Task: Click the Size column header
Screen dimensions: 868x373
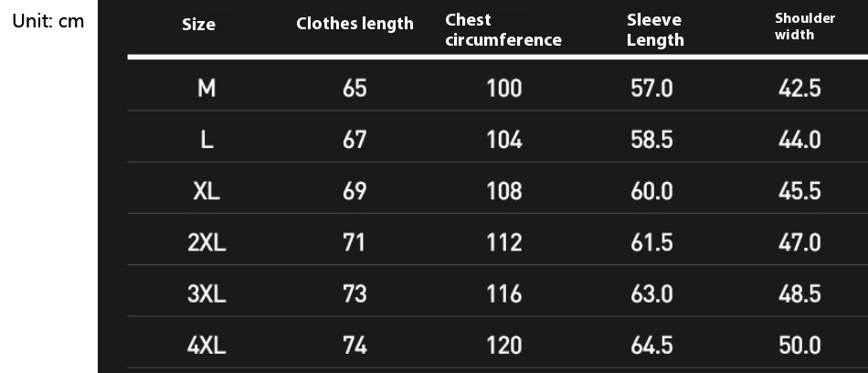Action: (198, 25)
